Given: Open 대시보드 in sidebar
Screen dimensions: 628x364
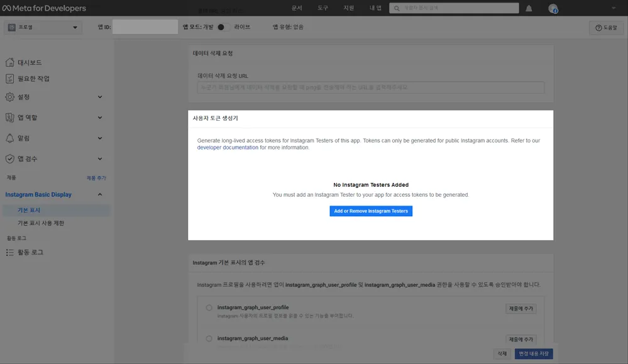Looking at the screenshot, I should pos(30,62).
